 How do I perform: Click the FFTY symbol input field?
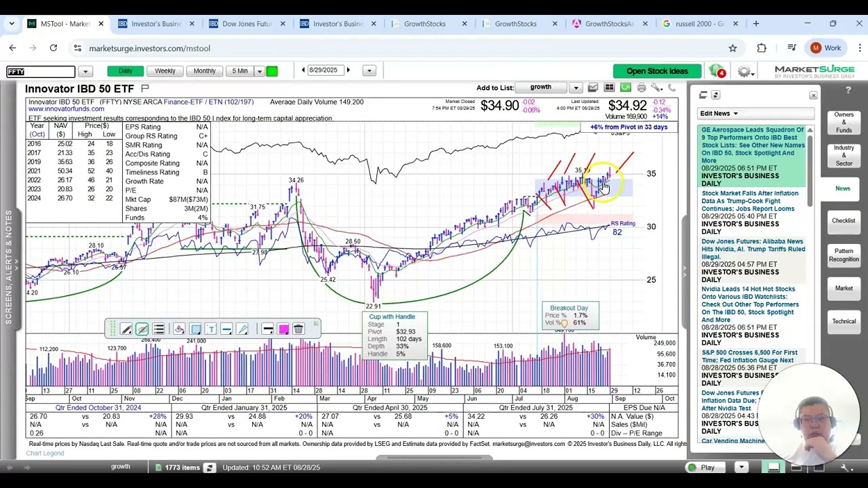tap(41, 71)
